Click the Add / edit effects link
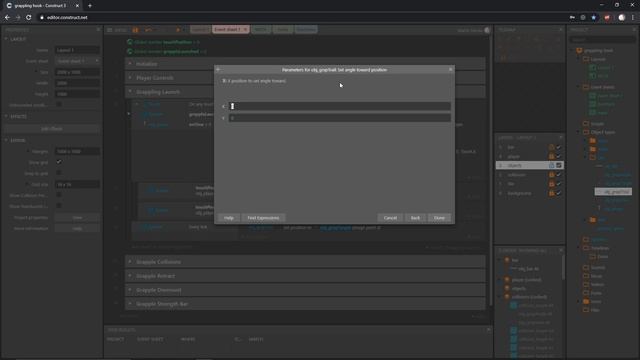The width and height of the screenshot is (640, 360). 52,129
